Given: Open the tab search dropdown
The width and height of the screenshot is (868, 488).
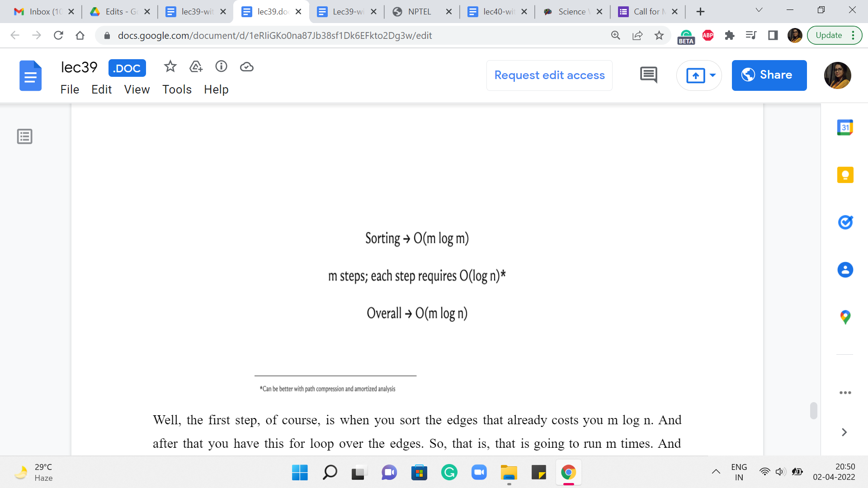Looking at the screenshot, I should 759,10.
